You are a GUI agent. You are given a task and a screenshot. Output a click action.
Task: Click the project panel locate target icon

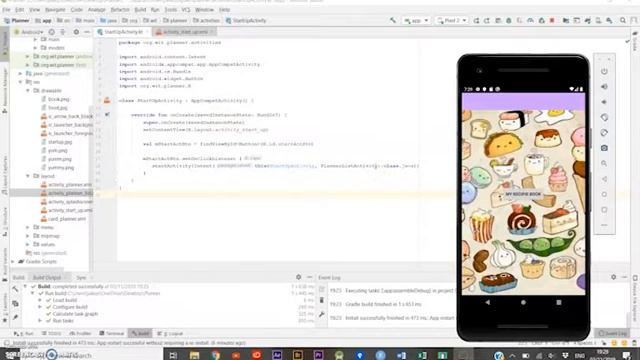(x=52, y=32)
